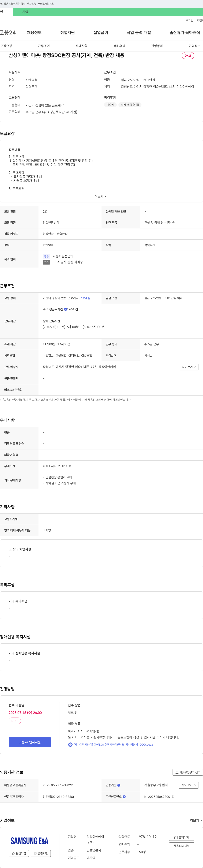Viewport: 203px width, 868px height.
Task: Open 채용정보 이력 button
Action: click(x=181, y=846)
